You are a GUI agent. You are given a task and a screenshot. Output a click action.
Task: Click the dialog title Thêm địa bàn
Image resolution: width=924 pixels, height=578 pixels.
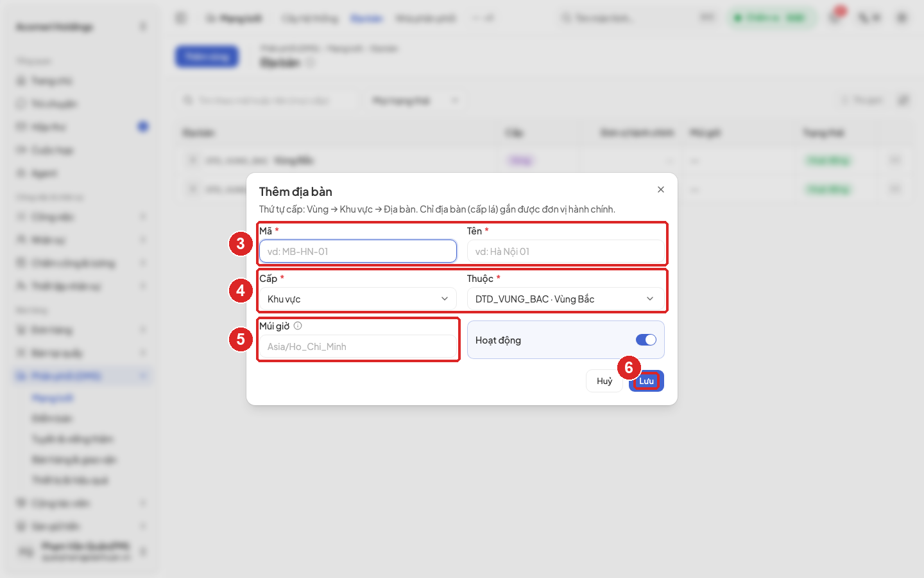296,191
